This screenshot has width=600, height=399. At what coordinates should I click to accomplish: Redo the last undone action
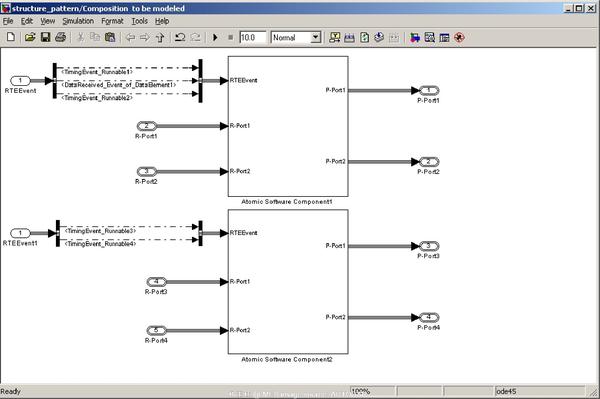pyautogui.click(x=196, y=37)
